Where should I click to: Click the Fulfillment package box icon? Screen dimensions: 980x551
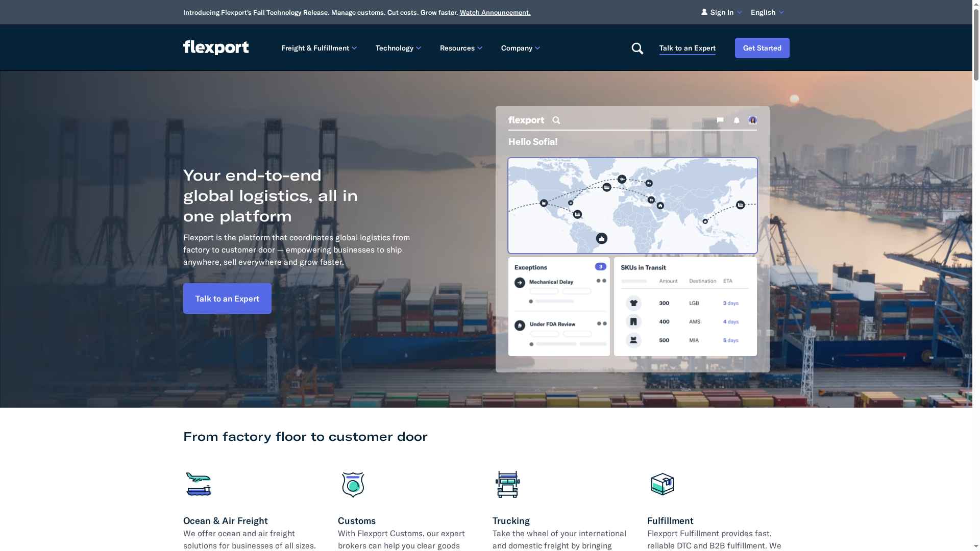(x=662, y=484)
